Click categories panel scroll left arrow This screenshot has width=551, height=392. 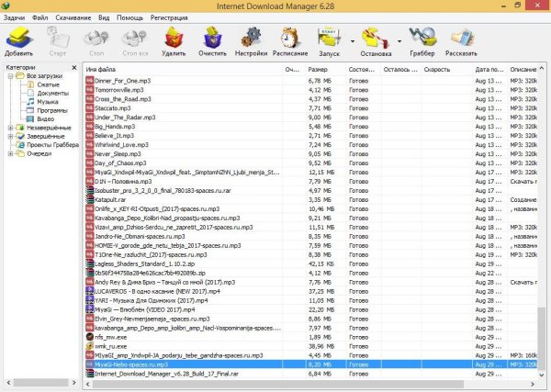[9, 383]
